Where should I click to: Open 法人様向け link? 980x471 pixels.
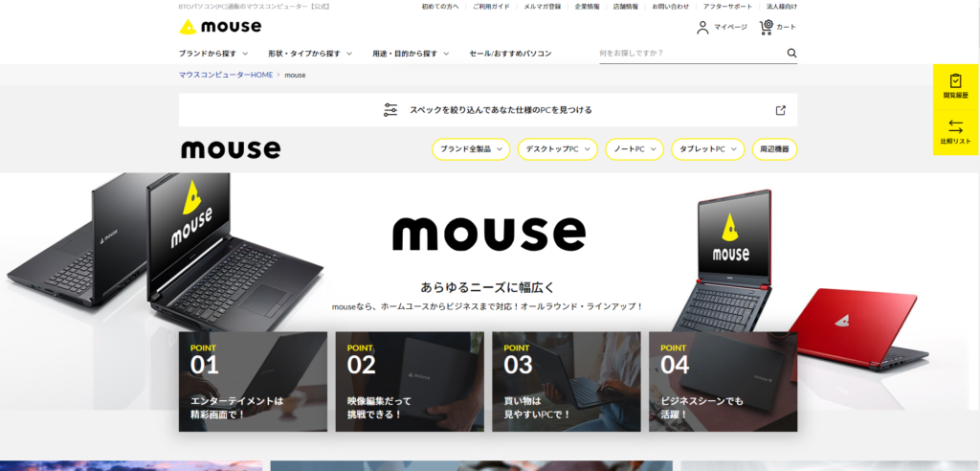tap(782, 7)
